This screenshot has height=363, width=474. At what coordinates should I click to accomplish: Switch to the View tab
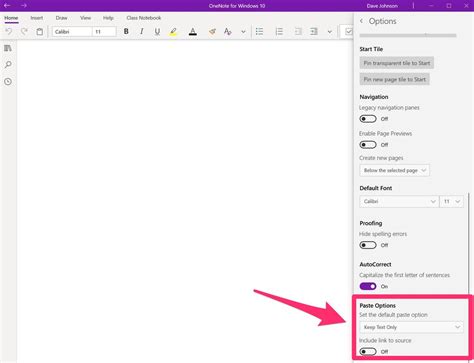(x=85, y=18)
